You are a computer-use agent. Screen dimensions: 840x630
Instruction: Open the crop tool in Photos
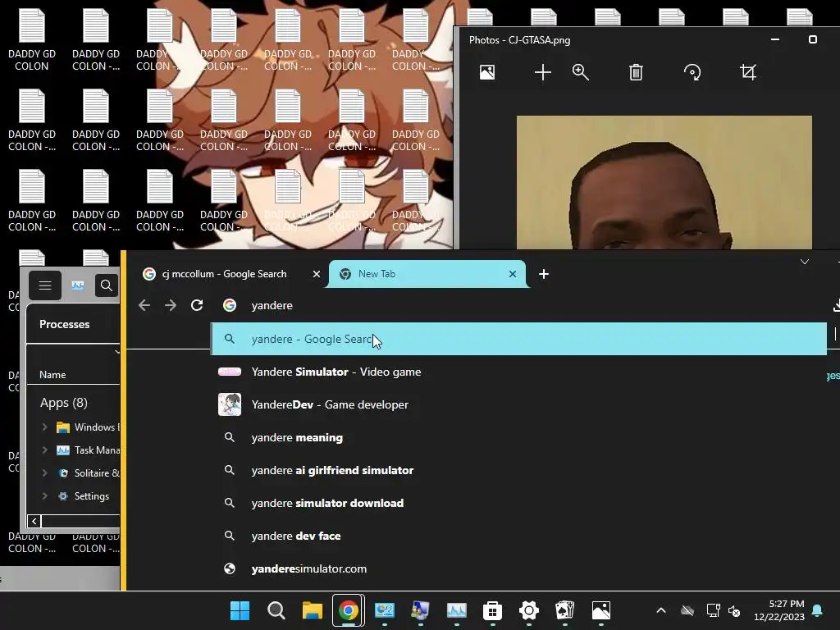[x=748, y=72]
